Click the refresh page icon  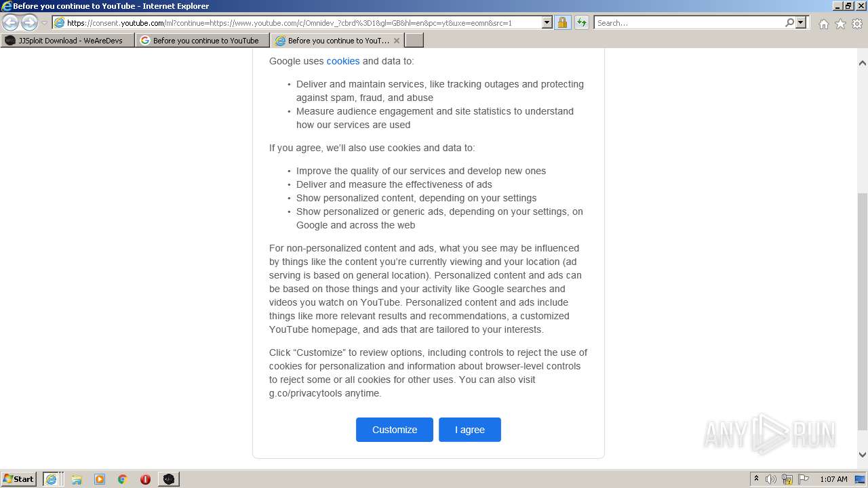click(x=582, y=22)
